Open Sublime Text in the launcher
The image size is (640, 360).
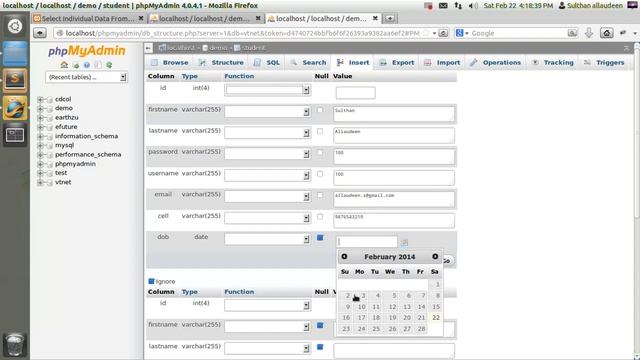point(15,80)
